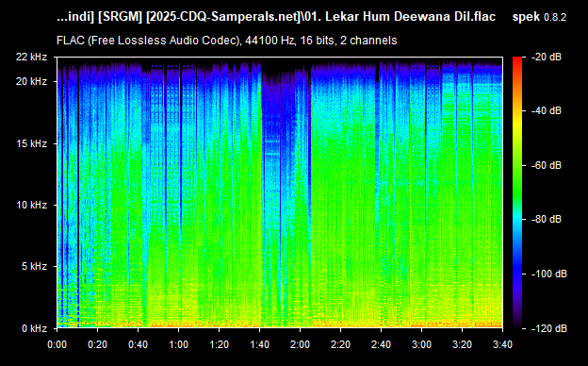This screenshot has height=366, width=588.
Task: Click the -20 dB scale label
Action: pos(547,57)
